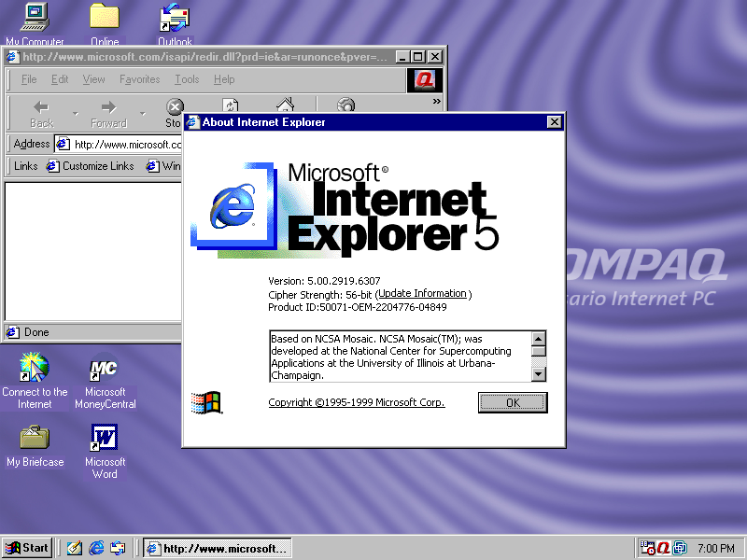Expand the Forward button history dropdown

(143, 114)
